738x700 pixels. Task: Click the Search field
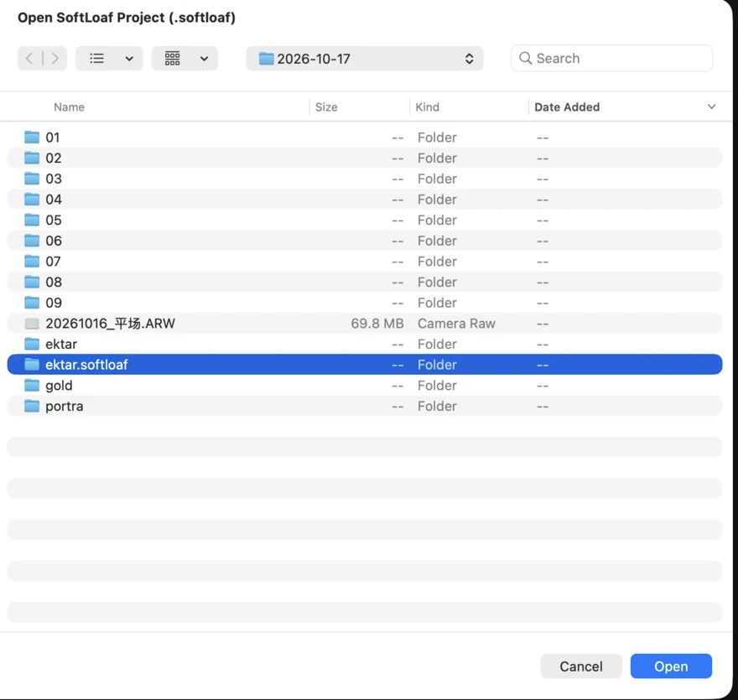[x=612, y=59]
